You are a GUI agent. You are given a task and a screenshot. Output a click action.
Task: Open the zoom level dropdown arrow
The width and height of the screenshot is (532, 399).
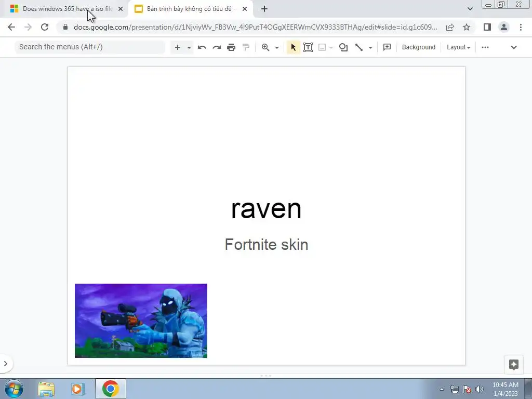(x=277, y=47)
